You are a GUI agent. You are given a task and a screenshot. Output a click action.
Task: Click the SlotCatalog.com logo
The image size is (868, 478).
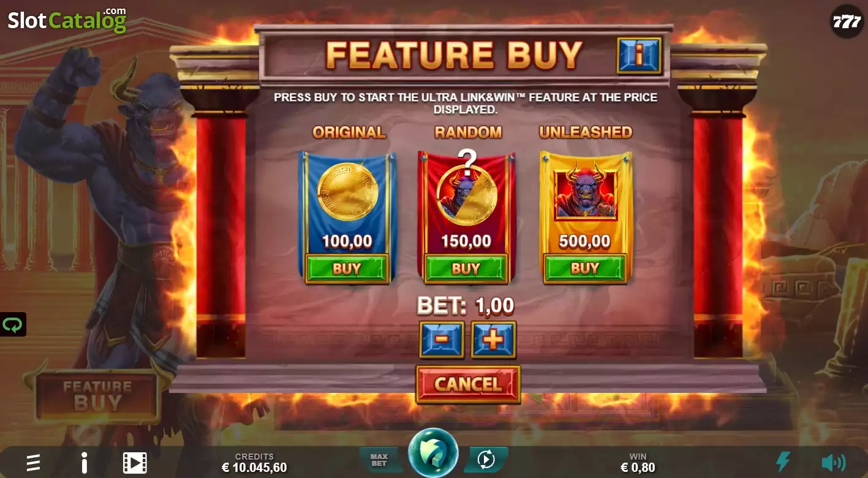(67, 20)
